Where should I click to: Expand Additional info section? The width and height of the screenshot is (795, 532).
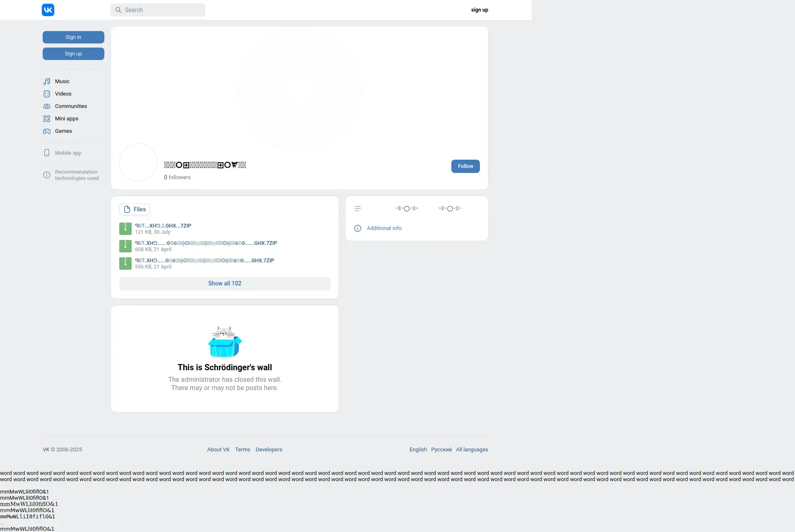(x=384, y=228)
